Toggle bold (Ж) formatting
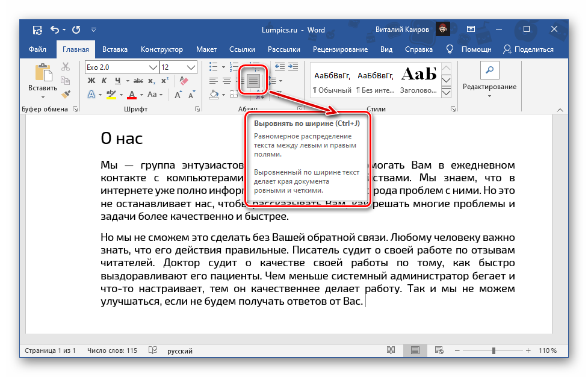Viewport: 588px width, 377px height. 91,81
